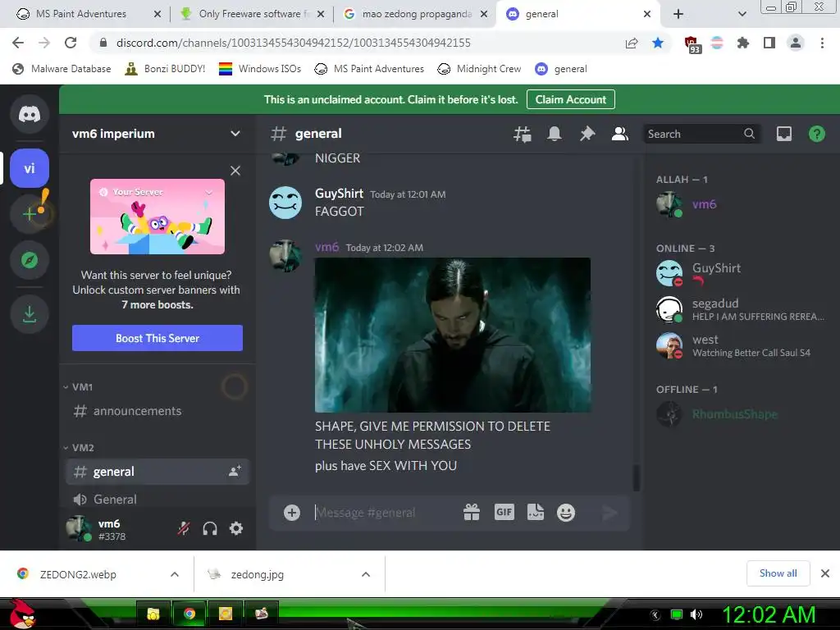
Task: Open announcements text channel
Action: [x=157, y=411]
